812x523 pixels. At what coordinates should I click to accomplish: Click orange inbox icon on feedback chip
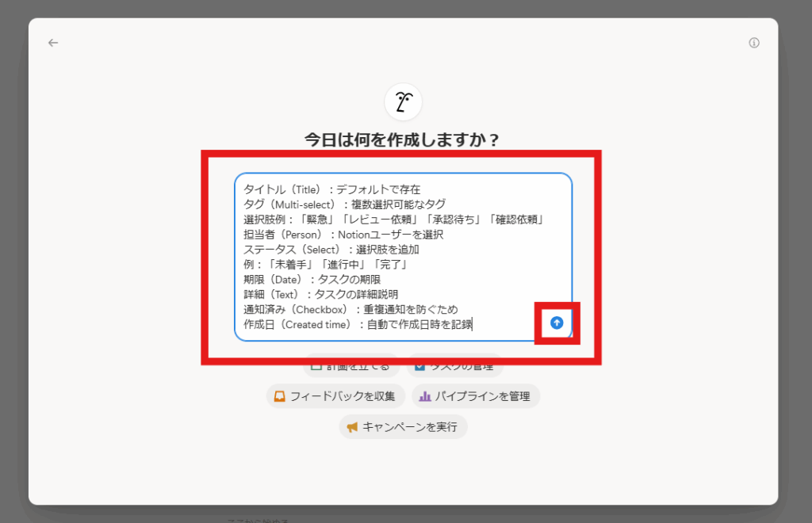[x=279, y=396]
